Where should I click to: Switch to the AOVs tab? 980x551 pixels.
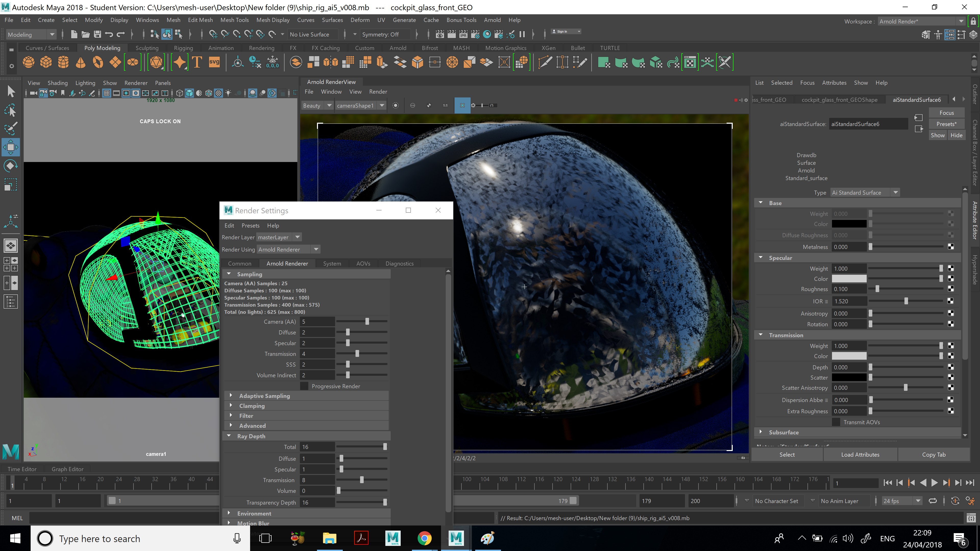[x=363, y=264]
